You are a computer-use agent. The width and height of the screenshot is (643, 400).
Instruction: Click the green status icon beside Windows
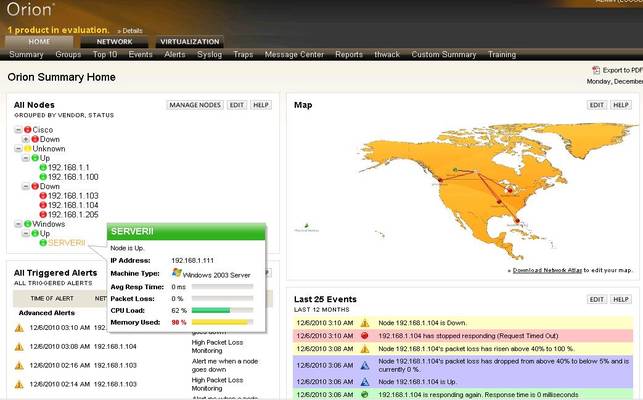(27, 224)
